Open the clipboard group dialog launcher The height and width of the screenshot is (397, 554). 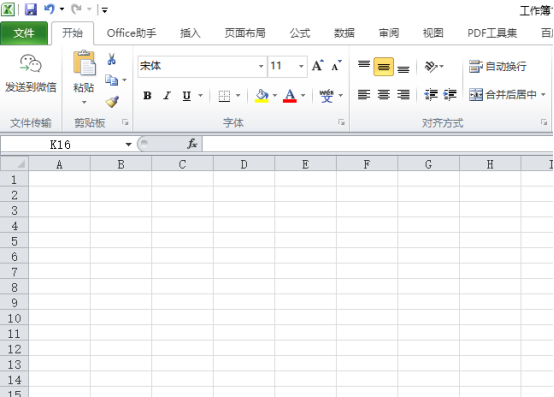tap(125, 122)
